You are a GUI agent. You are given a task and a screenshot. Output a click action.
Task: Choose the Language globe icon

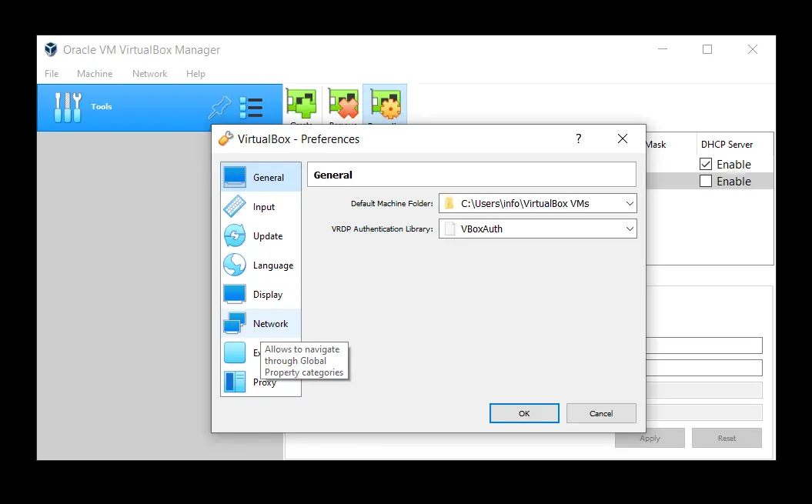(235, 265)
